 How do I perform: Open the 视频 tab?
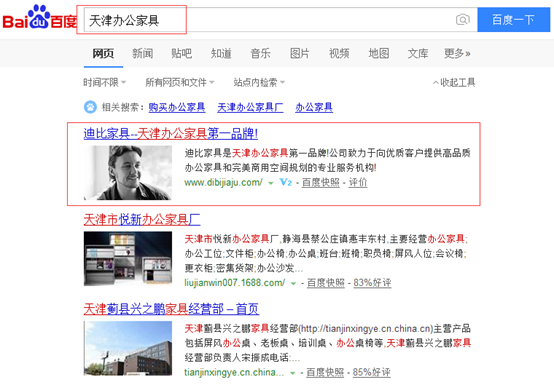339,53
